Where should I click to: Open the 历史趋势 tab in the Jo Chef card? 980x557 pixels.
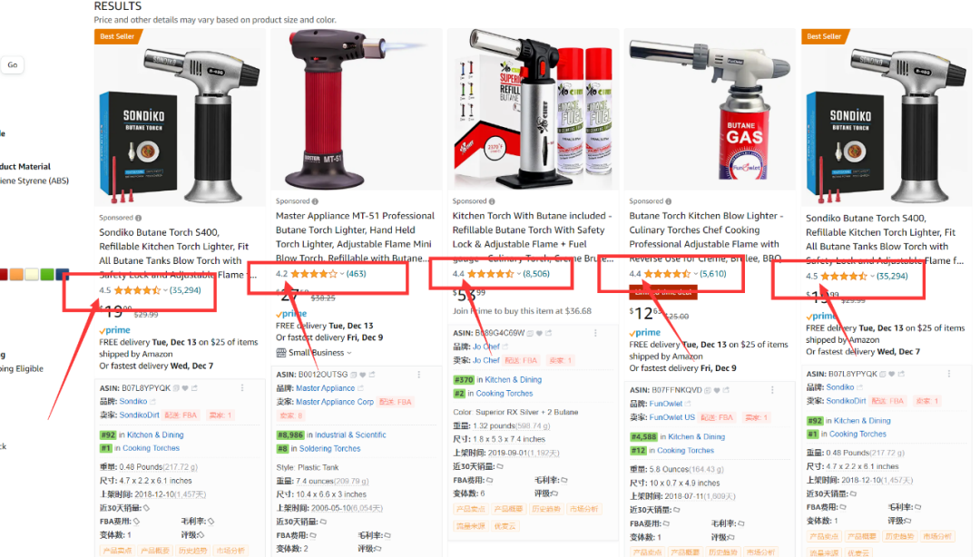point(546,509)
